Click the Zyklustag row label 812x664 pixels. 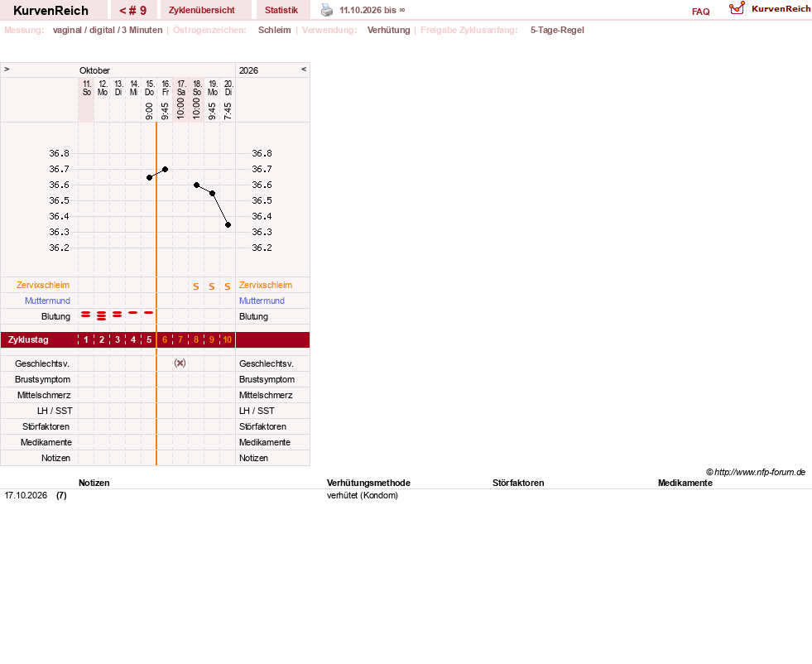pyautogui.click(x=28, y=339)
